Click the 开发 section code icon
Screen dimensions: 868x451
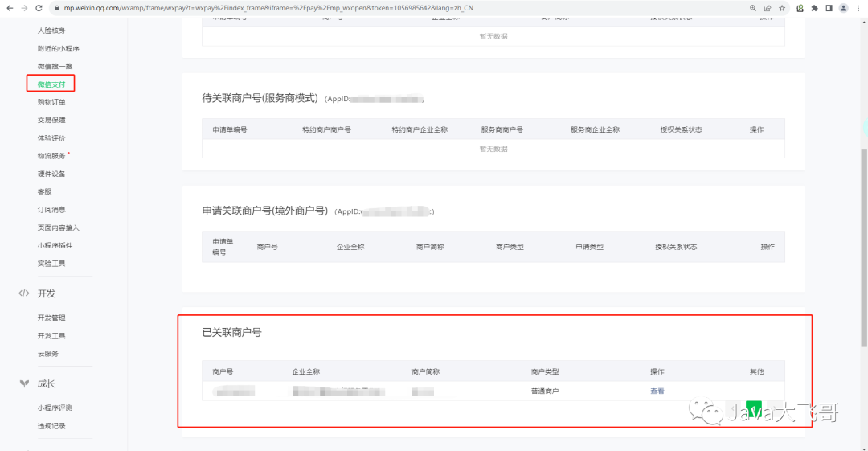coord(24,293)
